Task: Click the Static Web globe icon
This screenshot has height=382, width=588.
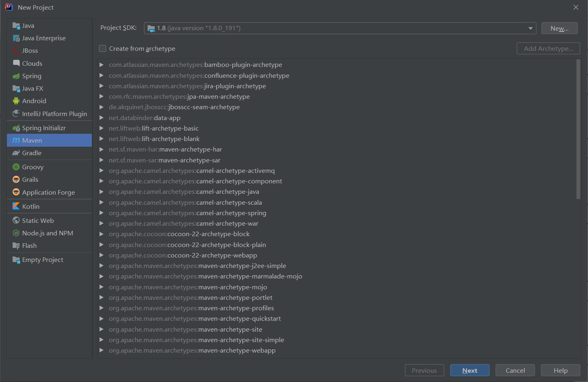Action: 16,220
